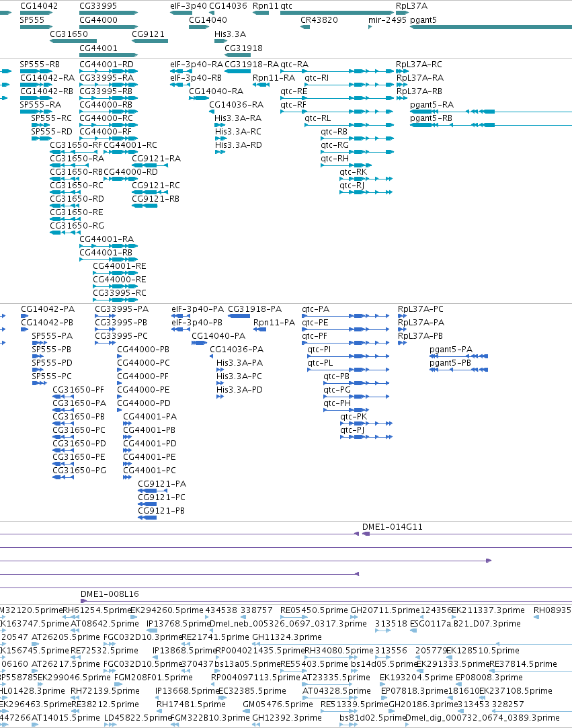Select the RH17481.5prime EST label
Viewport: 572px width, 728px height.
tap(191, 704)
